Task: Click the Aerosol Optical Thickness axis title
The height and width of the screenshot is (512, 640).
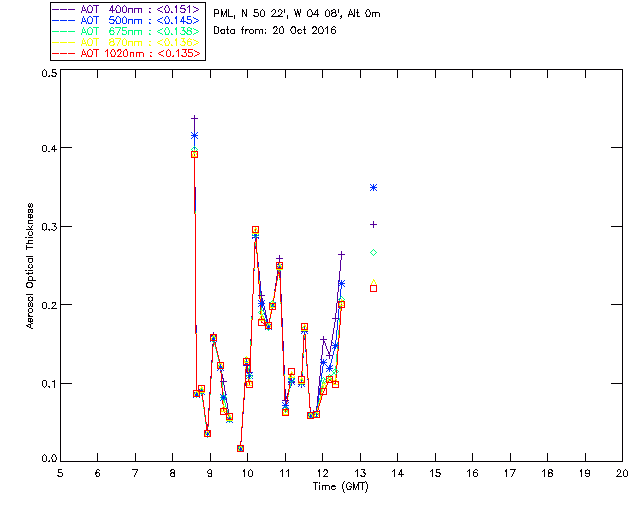Action: tap(30, 266)
